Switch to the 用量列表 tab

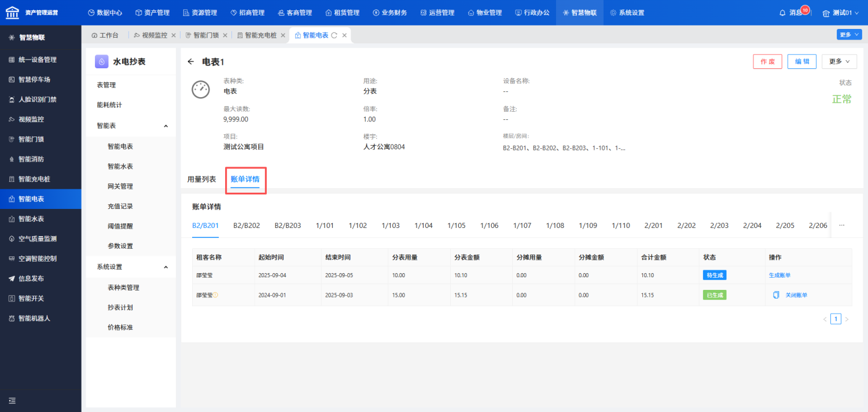[x=201, y=179]
